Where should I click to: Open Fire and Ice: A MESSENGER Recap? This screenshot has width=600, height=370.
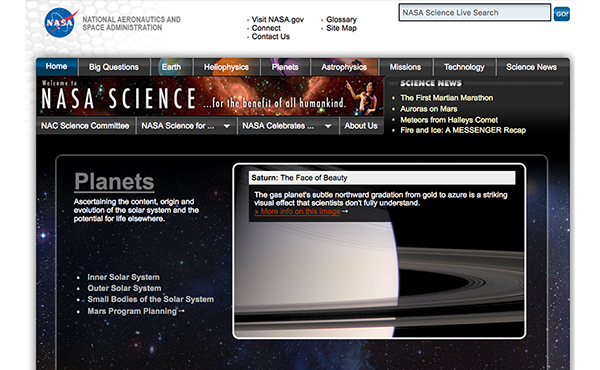(x=463, y=130)
